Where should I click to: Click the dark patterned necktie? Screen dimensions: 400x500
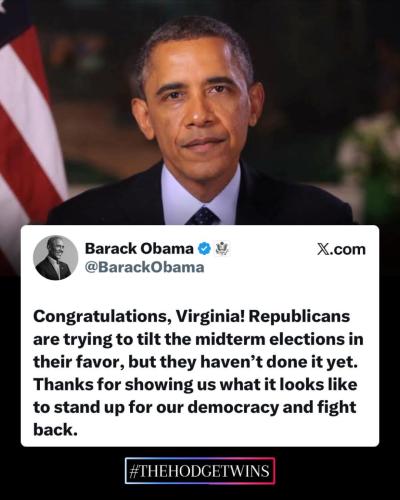(203, 216)
